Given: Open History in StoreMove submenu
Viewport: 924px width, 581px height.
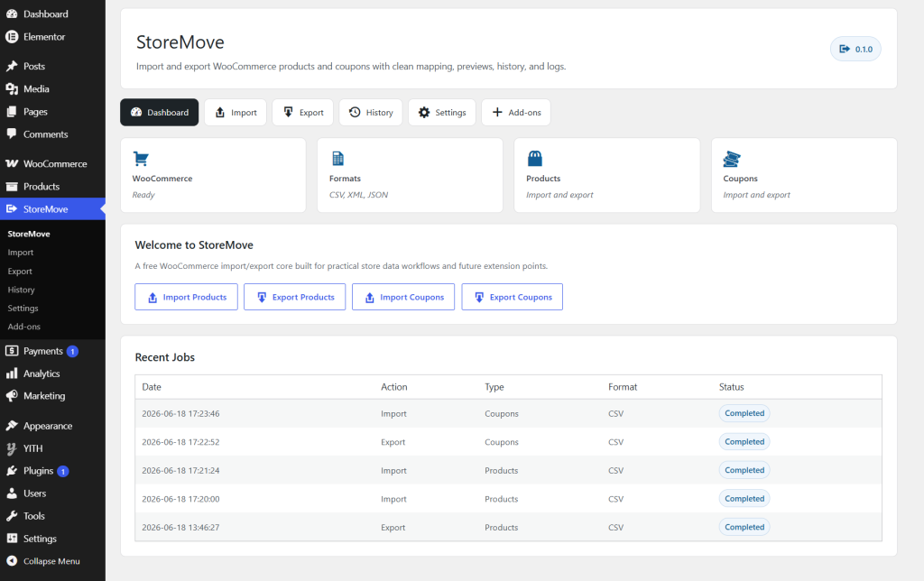Looking at the screenshot, I should 22,290.
